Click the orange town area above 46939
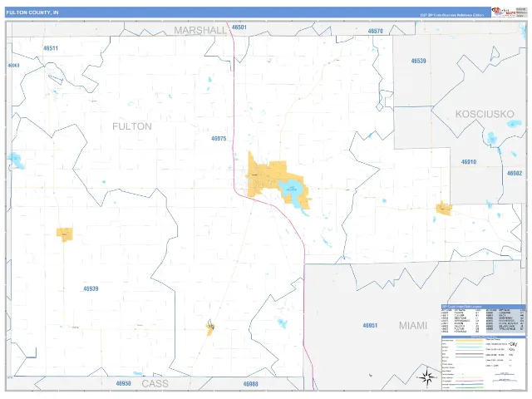 click(x=65, y=234)
